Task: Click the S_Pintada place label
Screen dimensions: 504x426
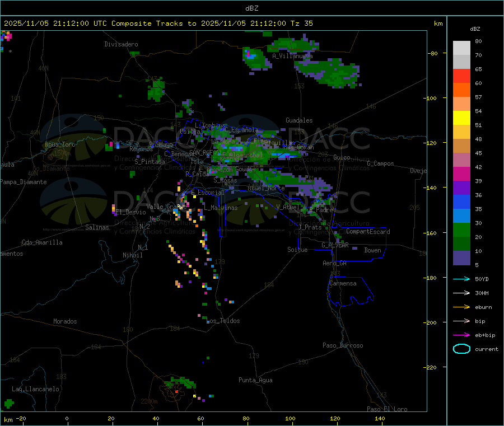Action: [x=150, y=162]
